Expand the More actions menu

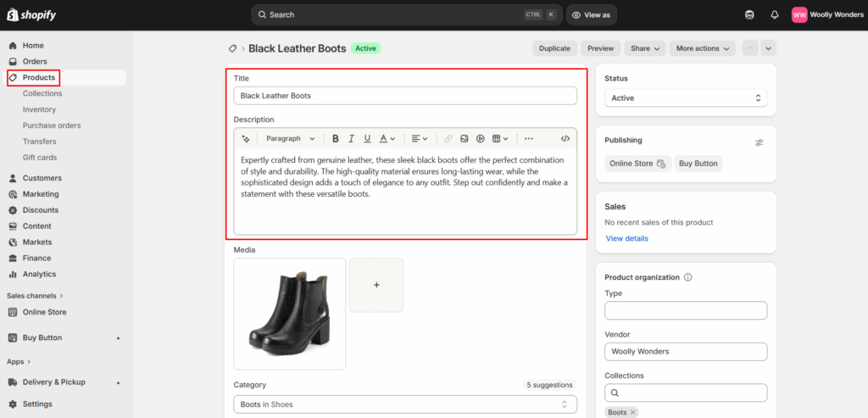coord(703,48)
